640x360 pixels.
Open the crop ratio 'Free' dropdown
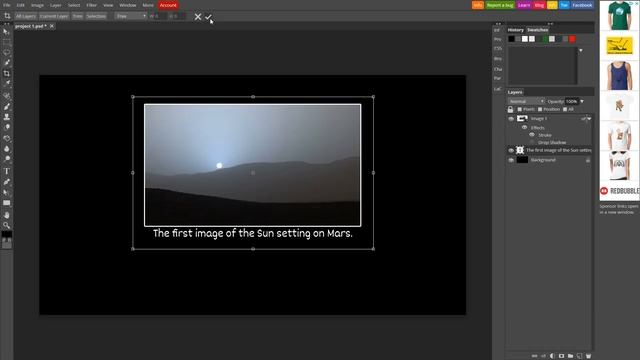click(x=131, y=16)
